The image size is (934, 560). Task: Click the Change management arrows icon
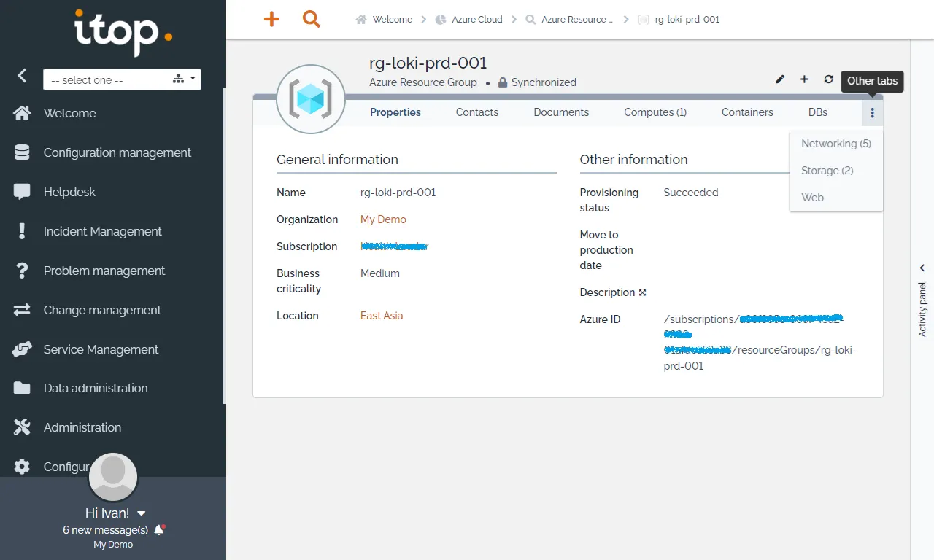click(x=22, y=310)
